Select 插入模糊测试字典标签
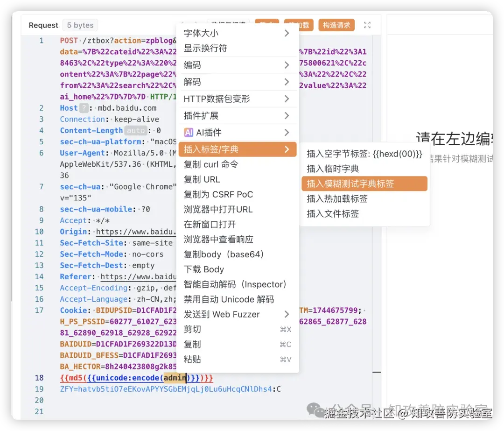 click(x=364, y=184)
